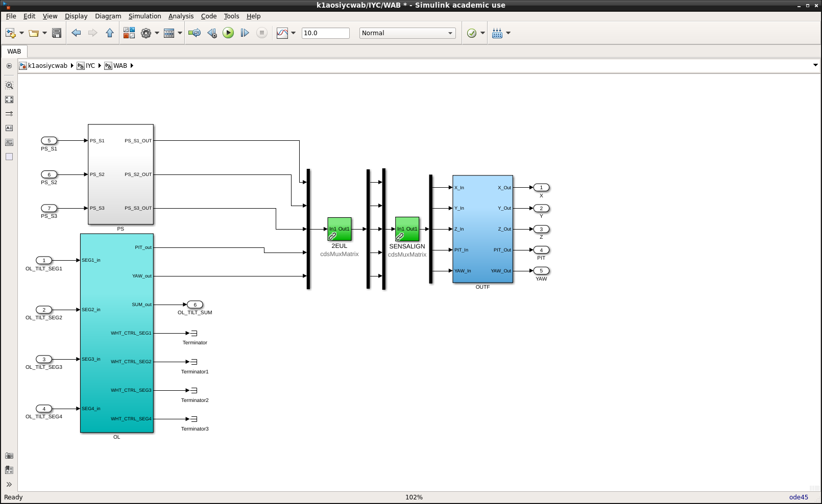This screenshot has width=822, height=504.
Task: Click the Update Diagram icon
Action: [195, 33]
